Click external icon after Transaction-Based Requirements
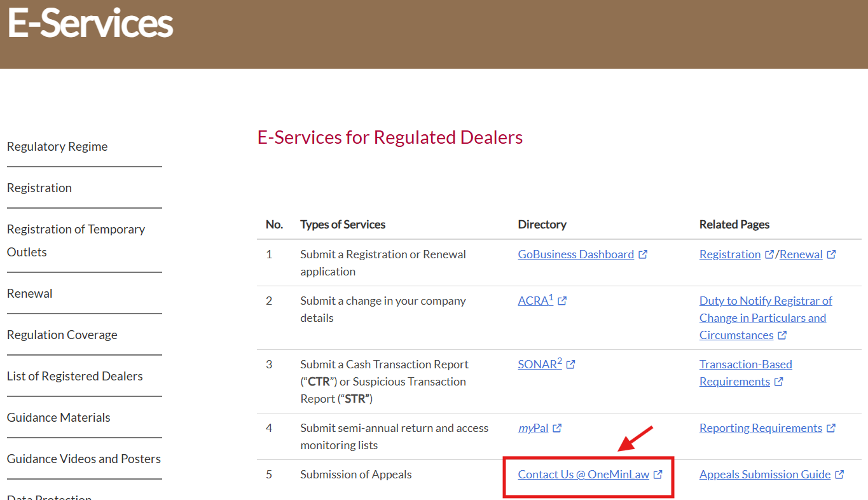Screen dimensions: 868x500 coord(779,382)
